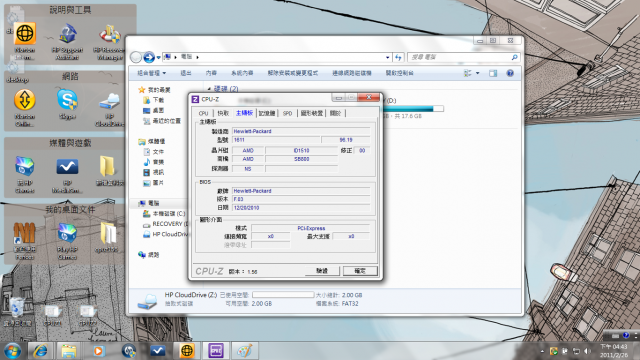
Task: Show hidden system tray icons
Action: click(x=542, y=351)
